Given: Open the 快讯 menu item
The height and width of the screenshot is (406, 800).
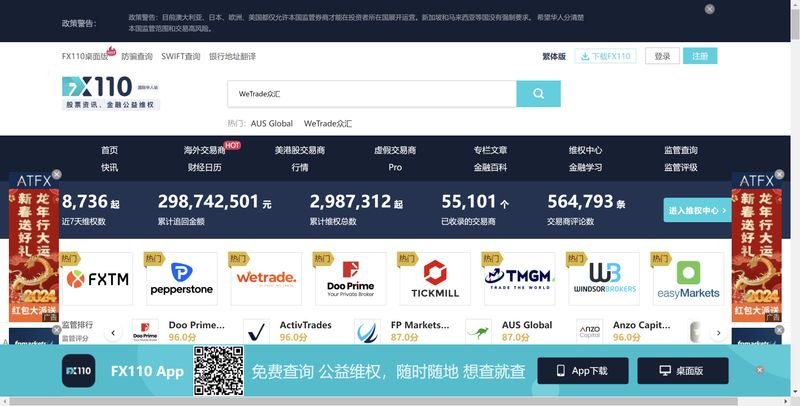Looking at the screenshot, I should 109,167.
